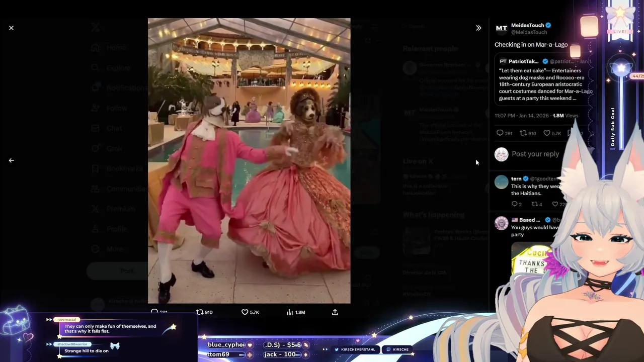Go to previous media with the left arrow
The width and height of the screenshot is (644, 362).
[11, 160]
